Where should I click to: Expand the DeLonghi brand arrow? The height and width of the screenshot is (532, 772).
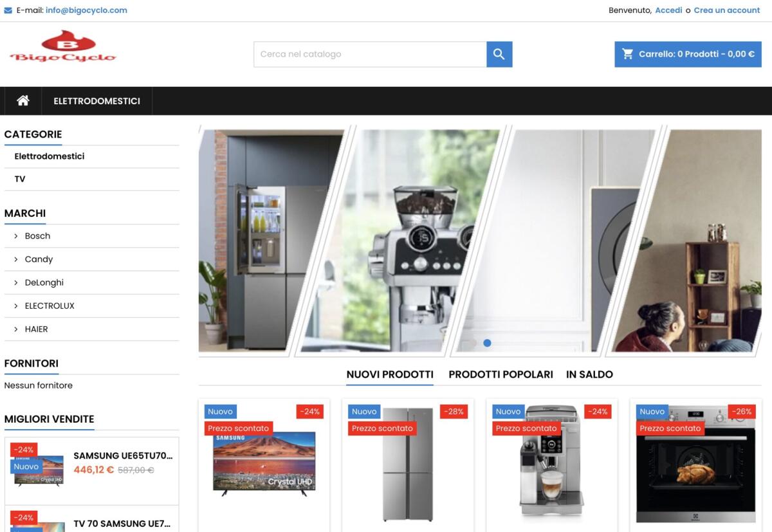pyautogui.click(x=16, y=282)
